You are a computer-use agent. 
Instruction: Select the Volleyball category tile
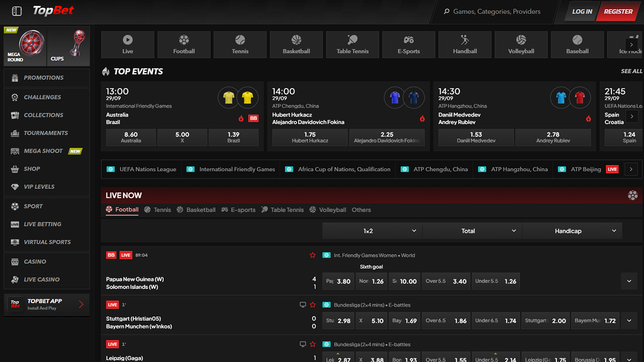tap(521, 45)
